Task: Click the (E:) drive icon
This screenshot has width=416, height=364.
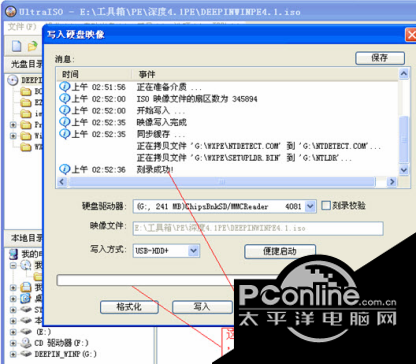Action: [25, 331]
